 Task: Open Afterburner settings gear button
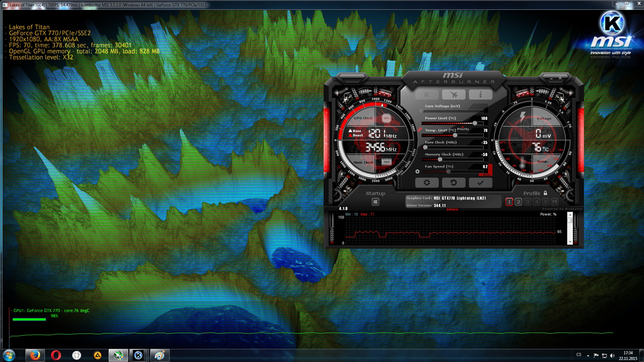point(427,183)
